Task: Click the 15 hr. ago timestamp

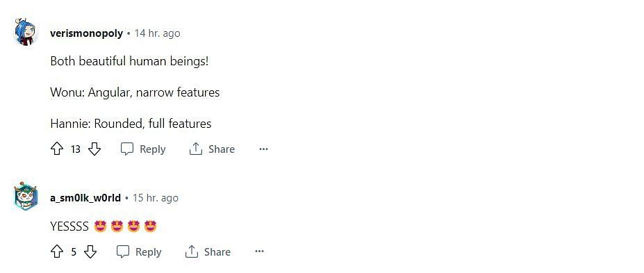Action: tap(155, 198)
